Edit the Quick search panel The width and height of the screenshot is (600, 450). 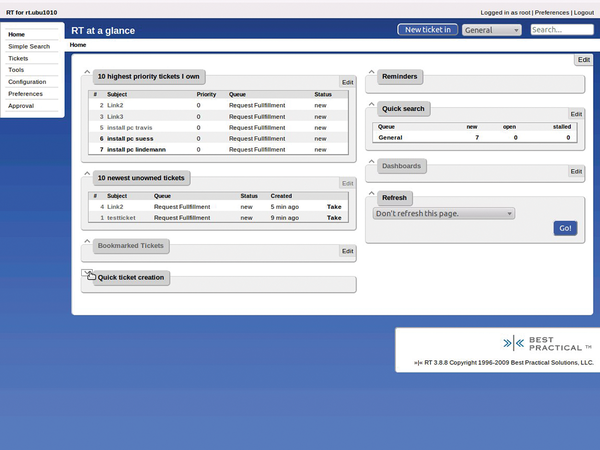(575, 115)
